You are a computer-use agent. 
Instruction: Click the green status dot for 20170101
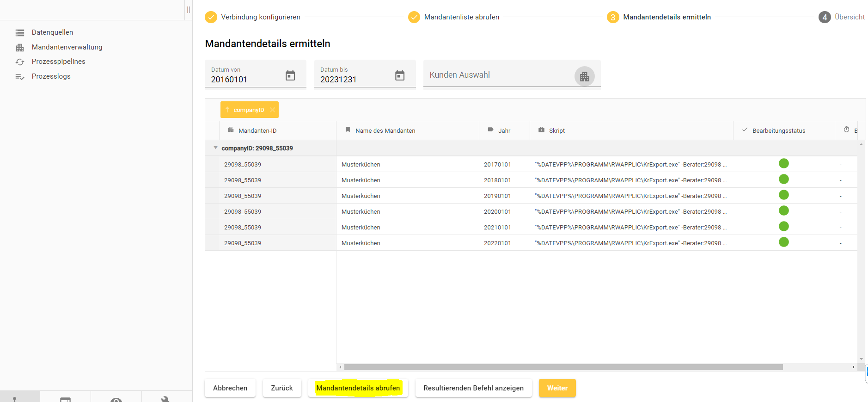[783, 163]
